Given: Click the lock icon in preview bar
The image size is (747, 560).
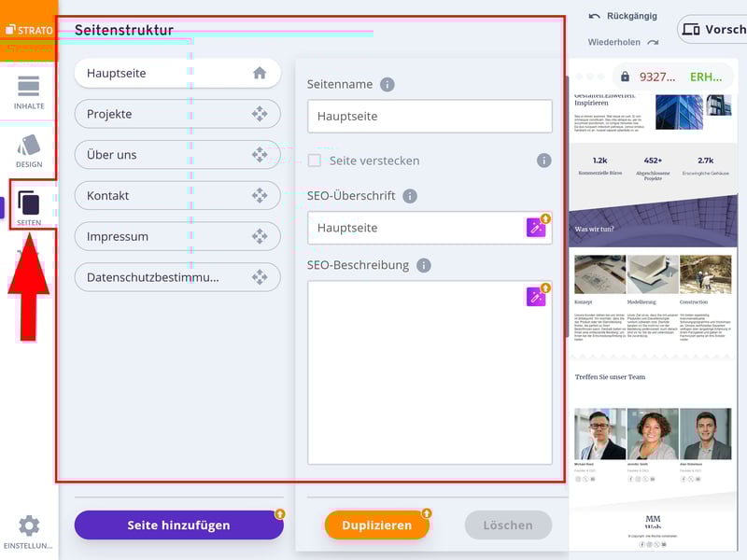Looking at the screenshot, I should [625, 77].
